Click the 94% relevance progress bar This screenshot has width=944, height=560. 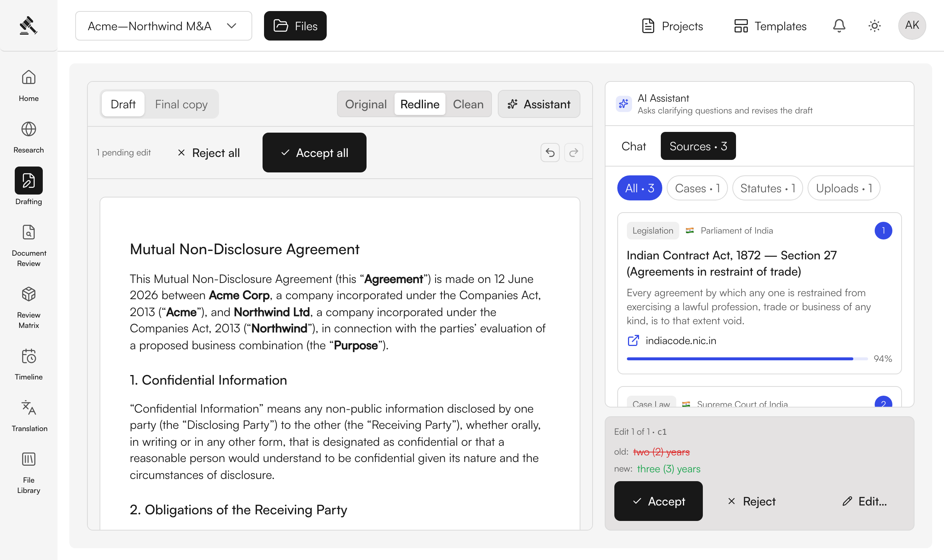(747, 358)
